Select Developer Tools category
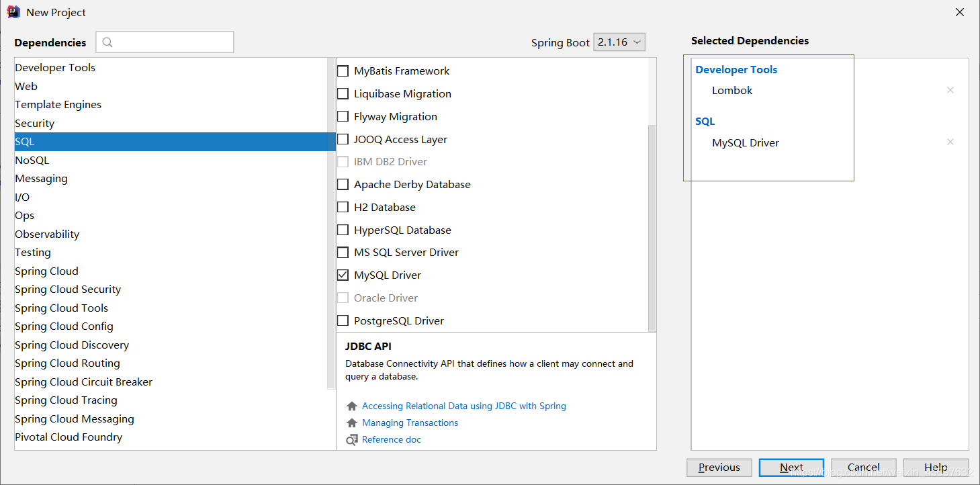980x485 pixels. [x=171, y=68]
